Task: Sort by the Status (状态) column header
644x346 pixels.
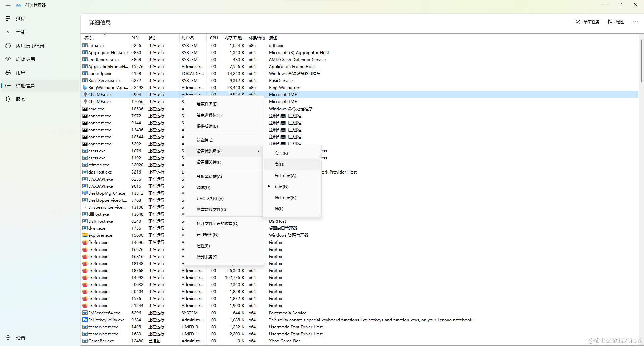Action: pyautogui.click(x=163, y=38)
